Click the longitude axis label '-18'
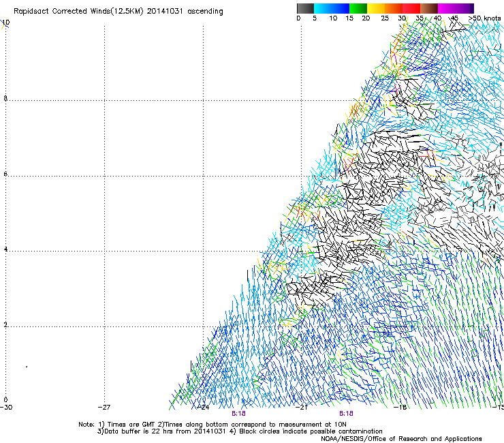 (x=400, y=408)
